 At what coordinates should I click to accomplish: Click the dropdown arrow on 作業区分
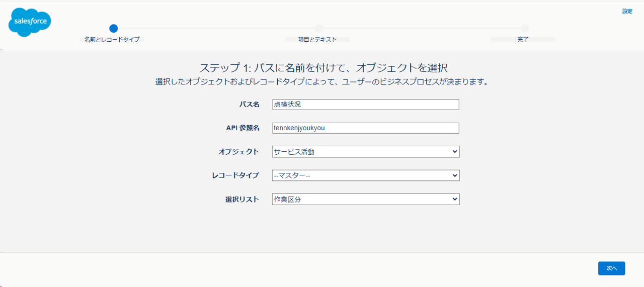455,200
